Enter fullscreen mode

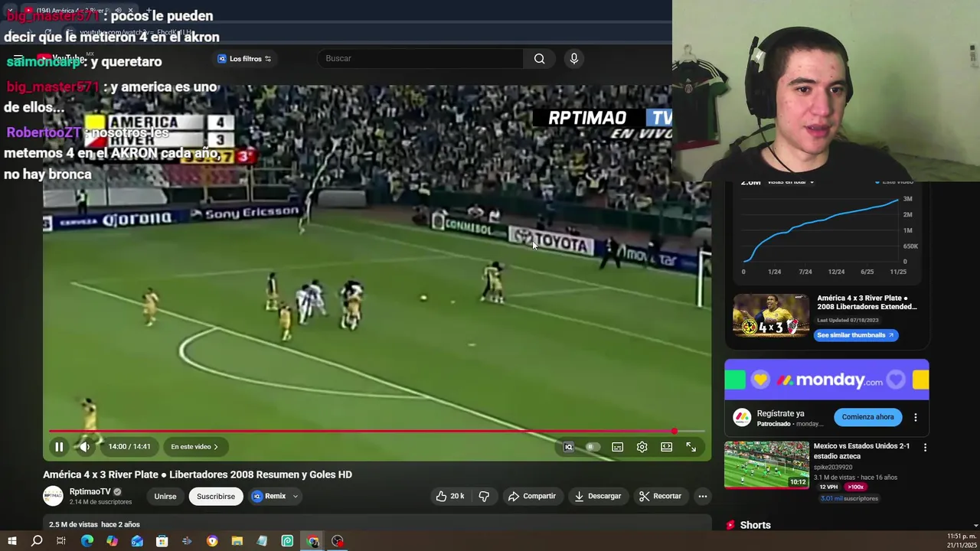click(x=691, y=447)
